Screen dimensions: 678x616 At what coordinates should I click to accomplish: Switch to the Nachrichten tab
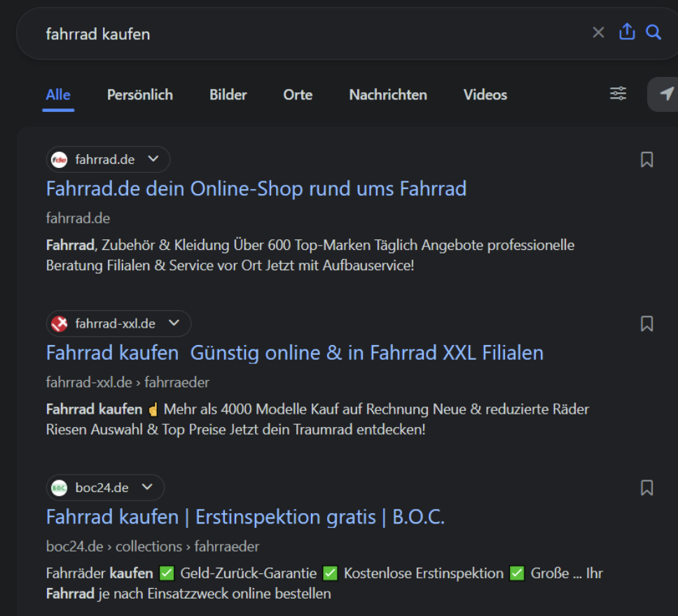click(x=388, y=94)
